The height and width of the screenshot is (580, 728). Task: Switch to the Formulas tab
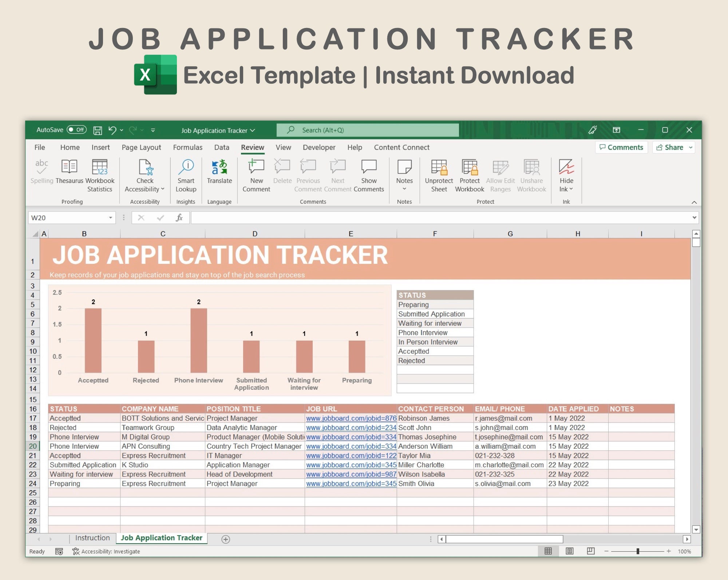pyautogui.click(x=187, y=147)
